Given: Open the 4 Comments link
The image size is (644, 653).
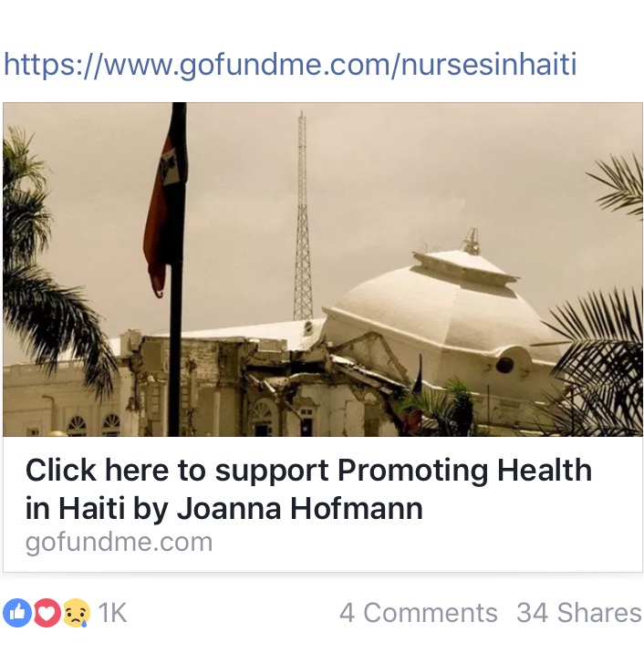Looking at the screenshot, I should [x=418, y=613].
